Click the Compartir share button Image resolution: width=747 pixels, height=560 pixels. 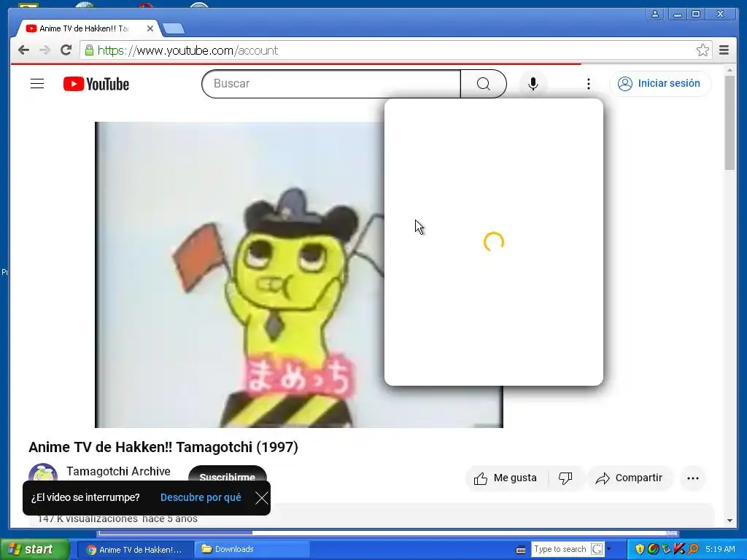[x=630, y=478]
